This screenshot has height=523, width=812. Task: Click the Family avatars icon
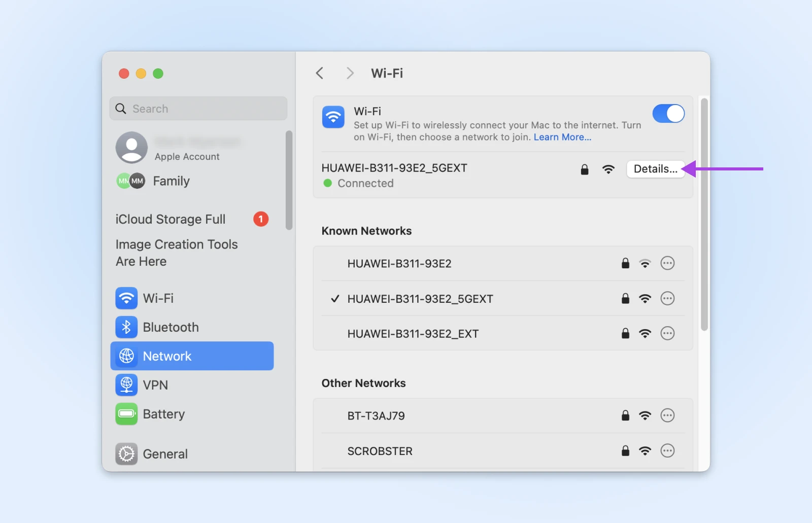(131, 181)
